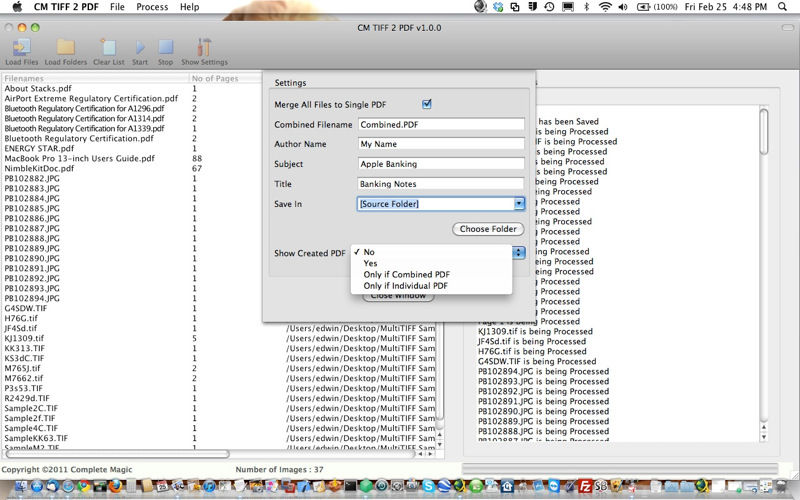Open the Trash in the dock
This screenshot has width=800, height=500.
click(x=781, y=486)
